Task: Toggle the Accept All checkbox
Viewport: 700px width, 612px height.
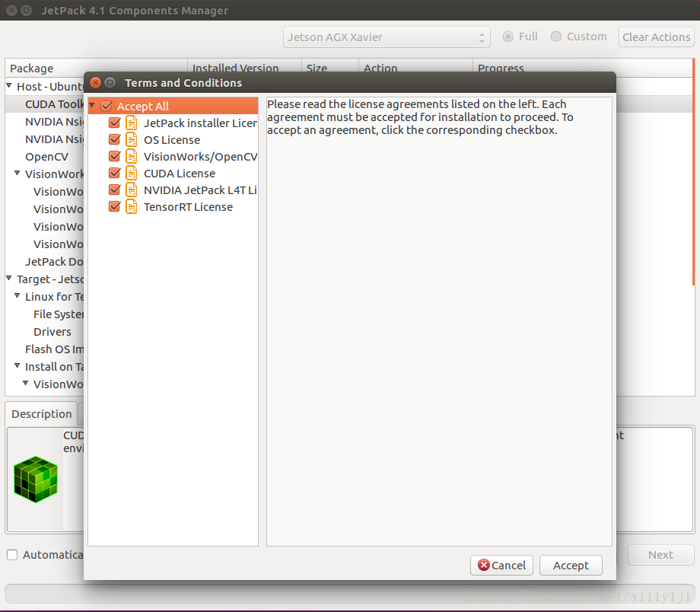Action: click(107, 106)
